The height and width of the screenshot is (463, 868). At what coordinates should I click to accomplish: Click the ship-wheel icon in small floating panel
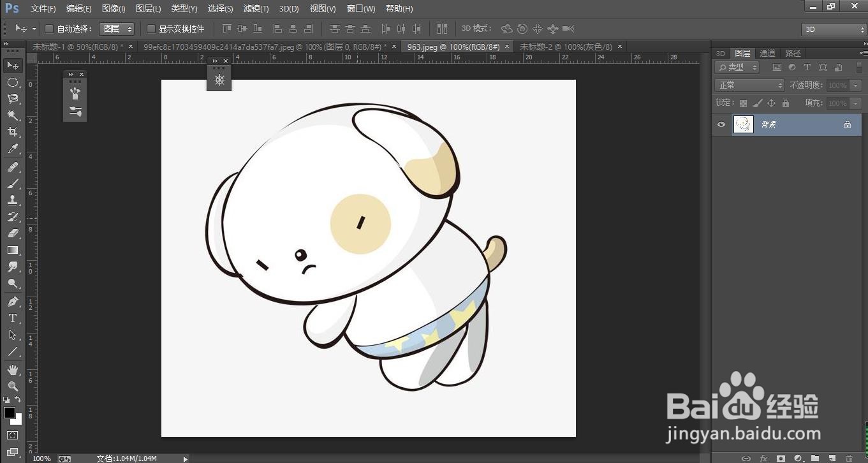219,80
